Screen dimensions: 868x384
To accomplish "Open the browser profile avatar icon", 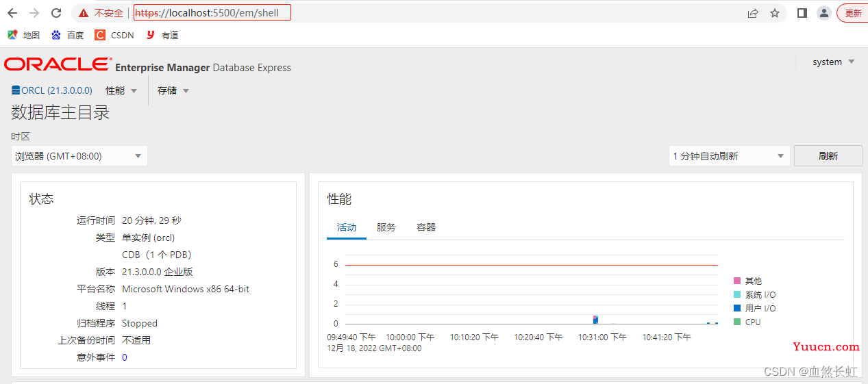I will coord(824,13).
